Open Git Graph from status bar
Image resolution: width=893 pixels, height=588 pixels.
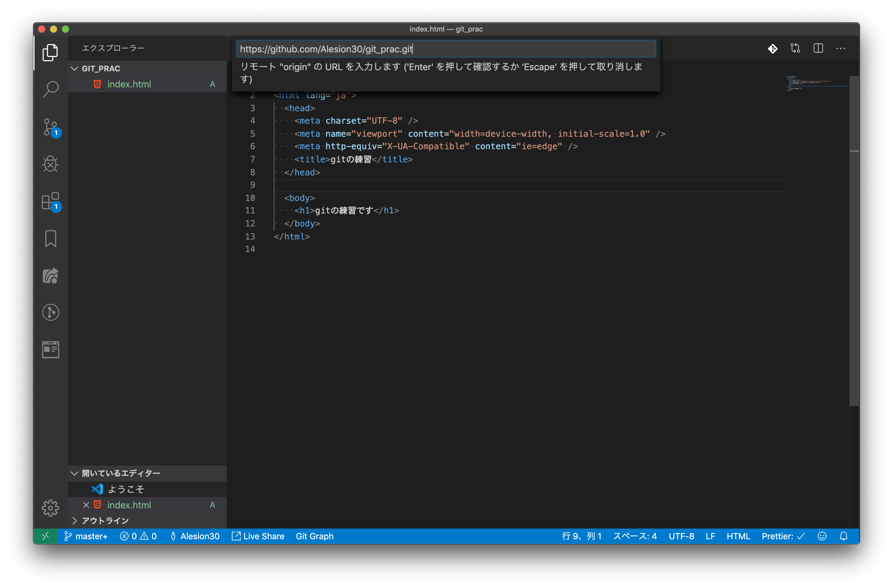[314, 536]
